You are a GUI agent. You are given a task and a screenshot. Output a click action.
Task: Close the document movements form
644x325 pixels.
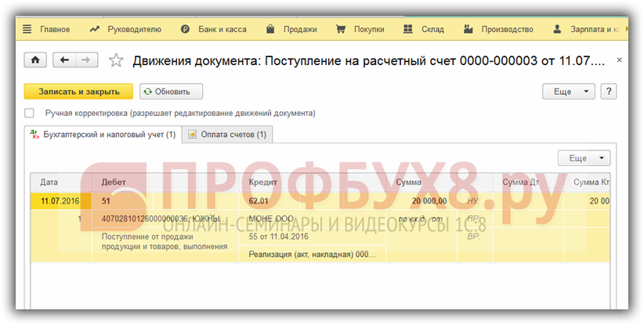click(620, 60)
